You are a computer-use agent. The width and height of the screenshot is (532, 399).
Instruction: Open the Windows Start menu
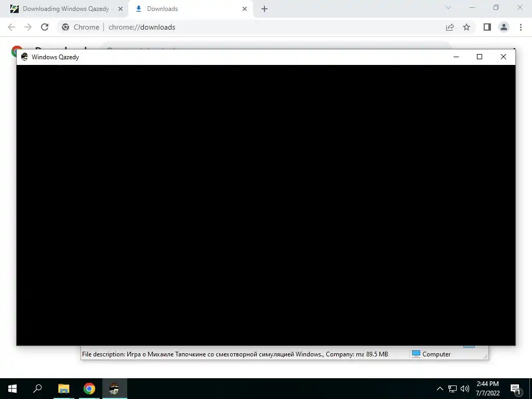point(12,389)
